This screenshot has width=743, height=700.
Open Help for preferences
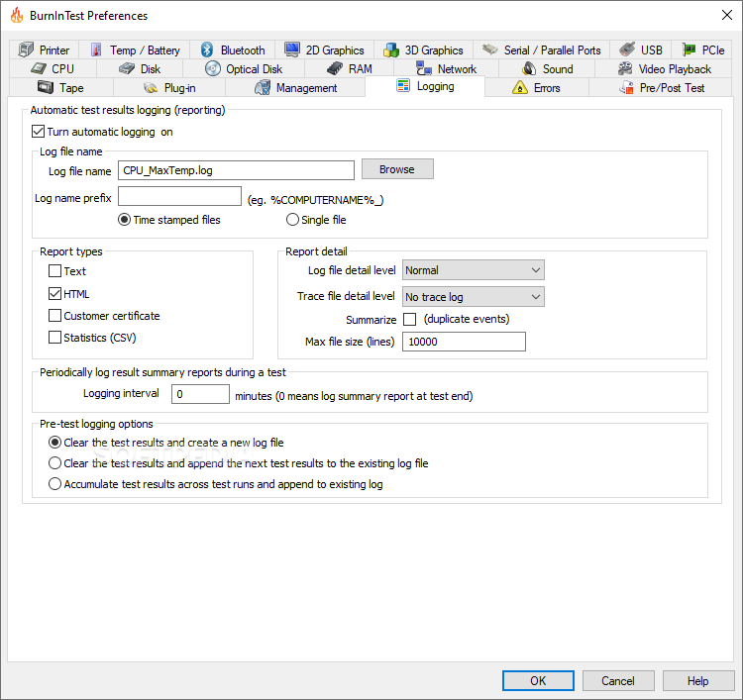[698, 680]
